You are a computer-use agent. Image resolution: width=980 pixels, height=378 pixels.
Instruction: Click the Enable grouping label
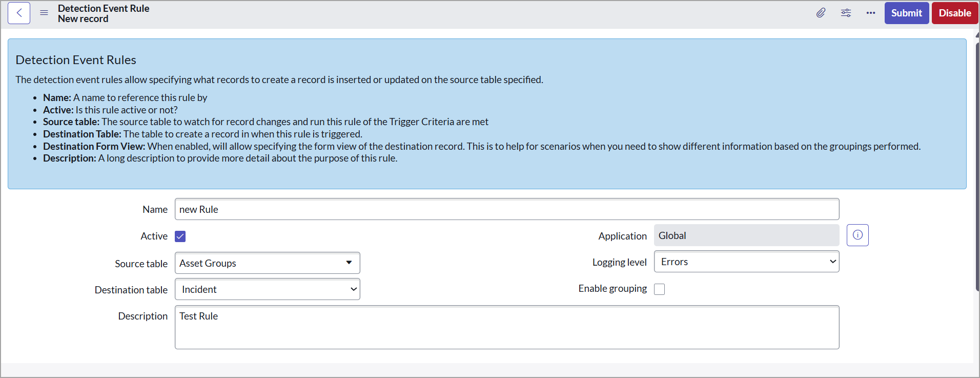612,289
